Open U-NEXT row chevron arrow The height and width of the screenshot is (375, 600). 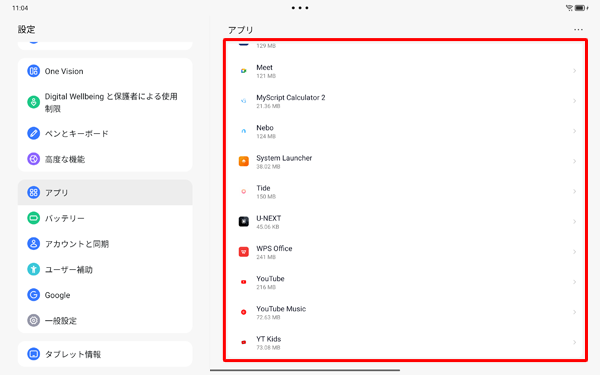click(x=574, y=222)
